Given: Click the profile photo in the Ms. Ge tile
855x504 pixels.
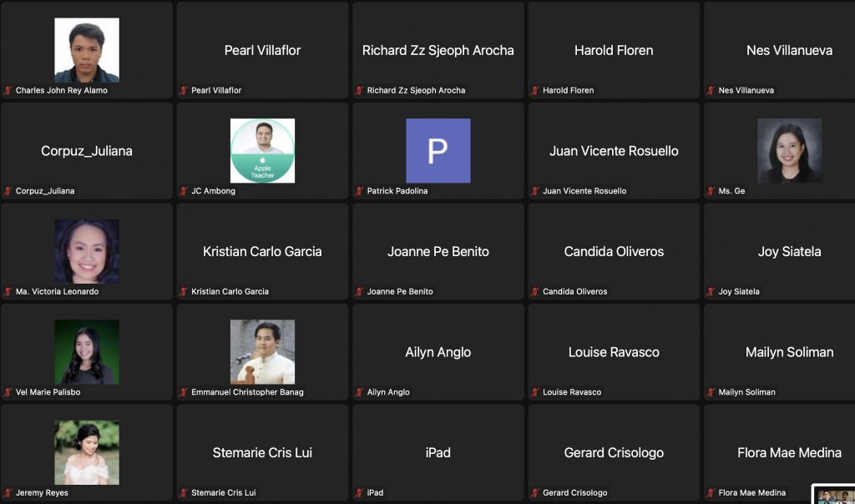Looking at the screenshot, I should [x=789, y=151].
